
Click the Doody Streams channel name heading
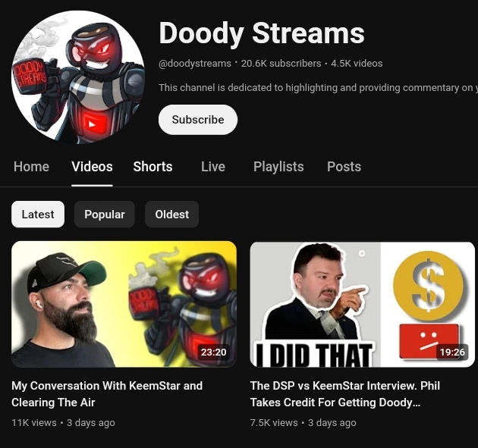262,33
